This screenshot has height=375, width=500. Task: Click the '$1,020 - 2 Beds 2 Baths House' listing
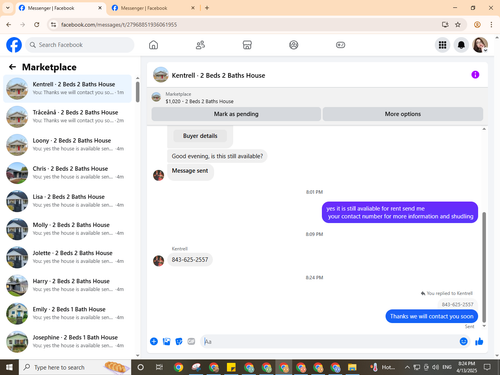click(x=199, y=101)
